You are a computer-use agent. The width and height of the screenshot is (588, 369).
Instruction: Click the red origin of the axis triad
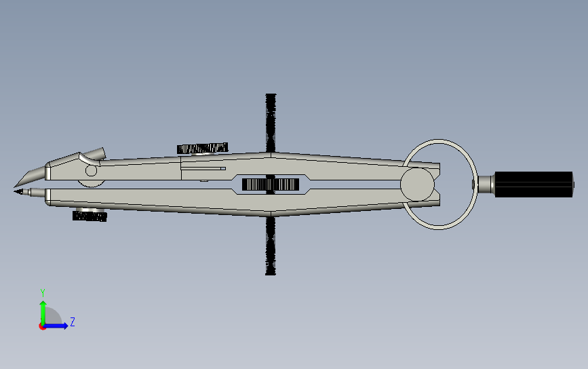[42, 327]
